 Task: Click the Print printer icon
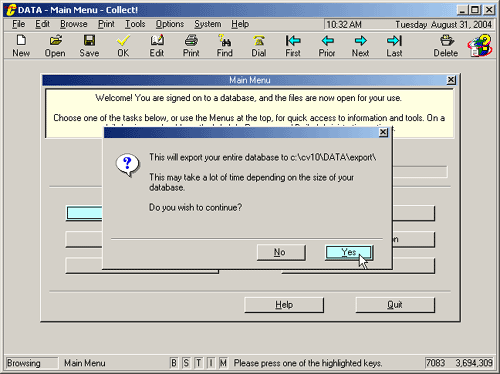(191, 41)
